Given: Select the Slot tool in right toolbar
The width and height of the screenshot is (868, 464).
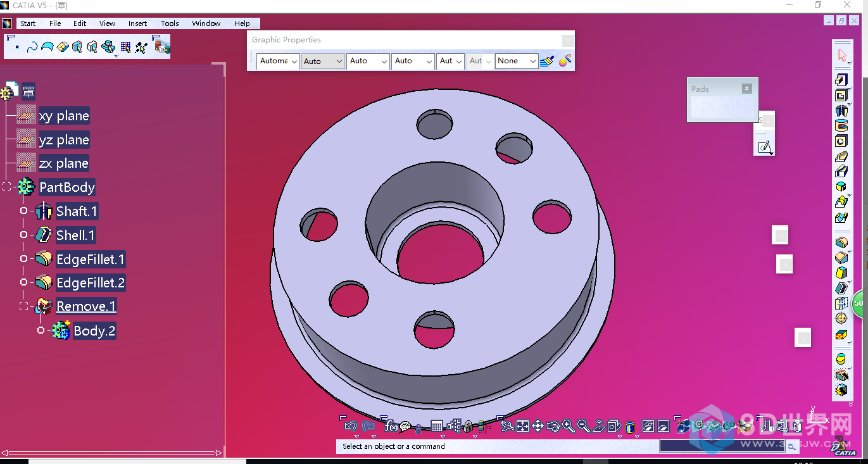Looking at the screenshot, I should click(841, 172).
